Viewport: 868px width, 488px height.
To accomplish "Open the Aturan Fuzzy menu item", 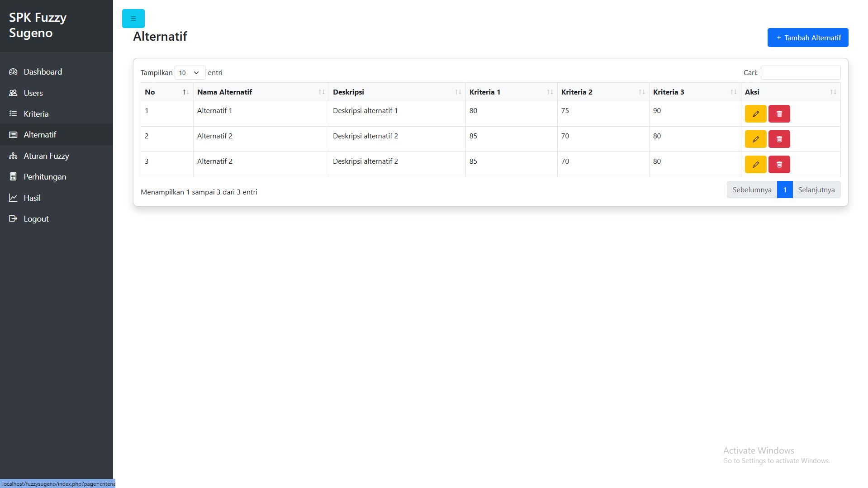I will (57, 156).
